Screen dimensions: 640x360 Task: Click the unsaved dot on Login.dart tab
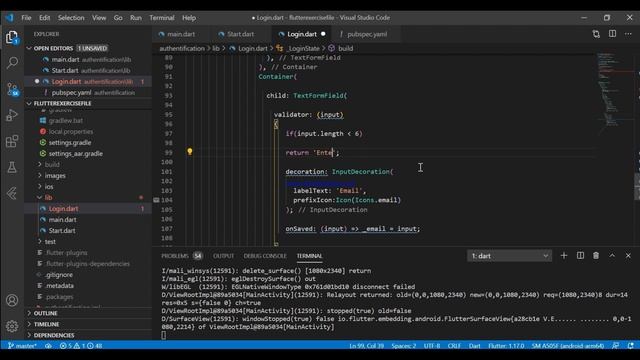[323, 34]
